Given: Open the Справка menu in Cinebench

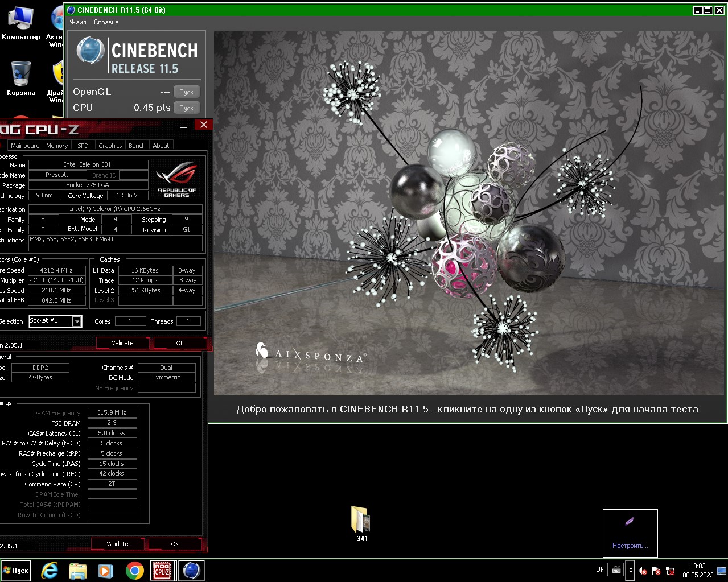Looking at the screenshot, I should (106, 22).
